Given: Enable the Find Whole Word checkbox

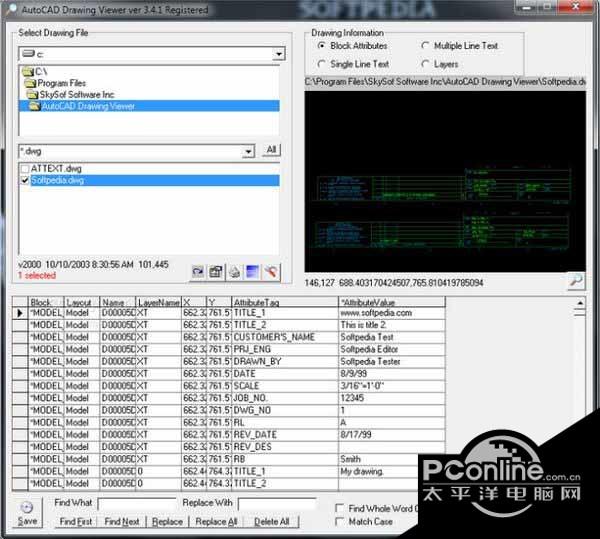Looking at the screenshot, I should click(x=339, y=508).
